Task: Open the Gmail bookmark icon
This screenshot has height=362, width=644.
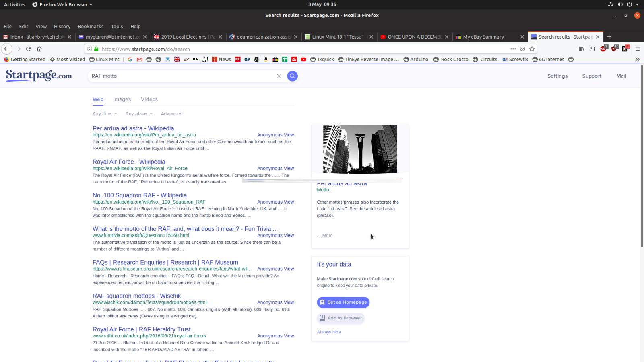Action: (139, 60)
